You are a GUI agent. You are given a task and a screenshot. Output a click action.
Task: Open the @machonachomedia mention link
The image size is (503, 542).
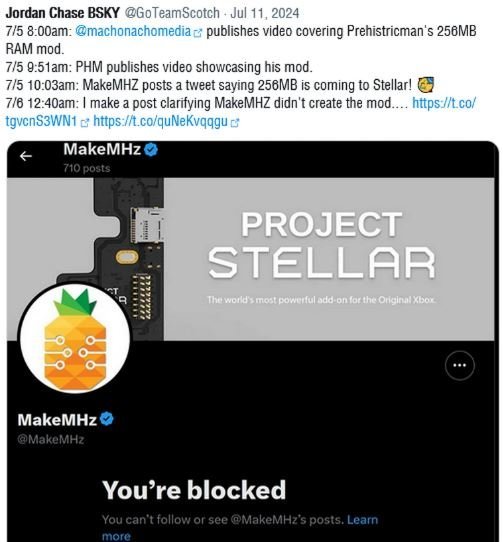(x=133, y=31)
